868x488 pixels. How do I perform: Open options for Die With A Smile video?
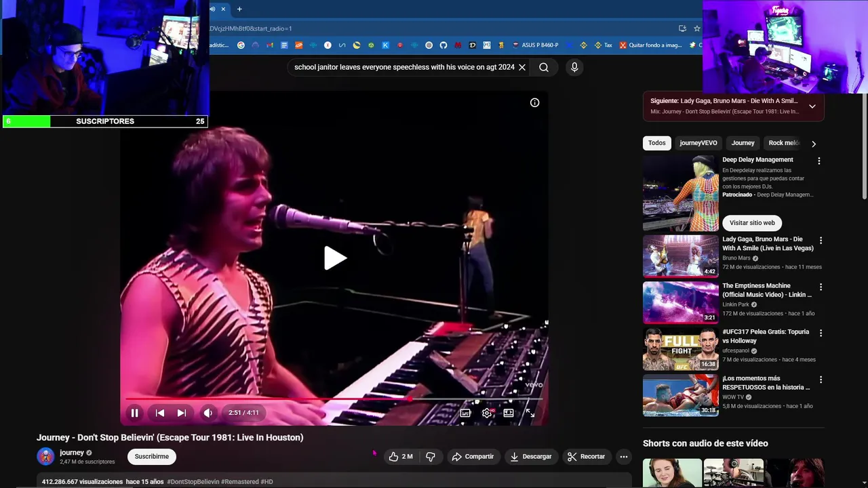[821, 241]
